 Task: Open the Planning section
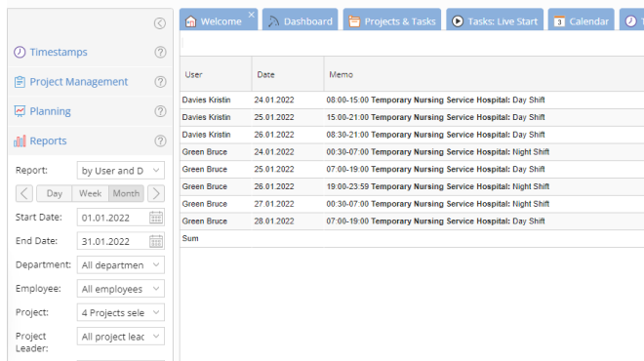pyautogui.click(x=50, y=111)
